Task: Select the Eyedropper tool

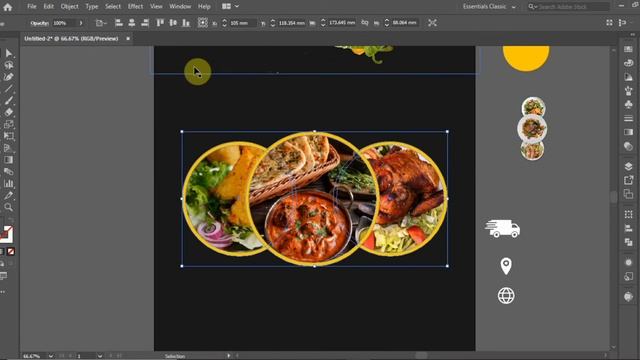Action: pos(9,195)
